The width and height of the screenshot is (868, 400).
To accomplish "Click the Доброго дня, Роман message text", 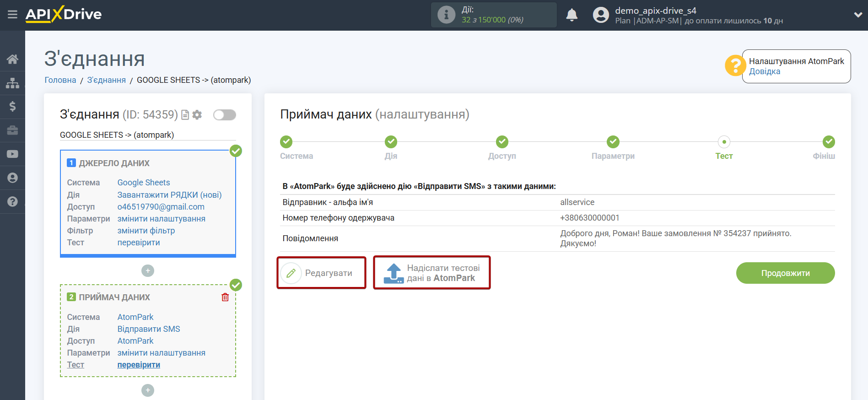I will [676, 238].
